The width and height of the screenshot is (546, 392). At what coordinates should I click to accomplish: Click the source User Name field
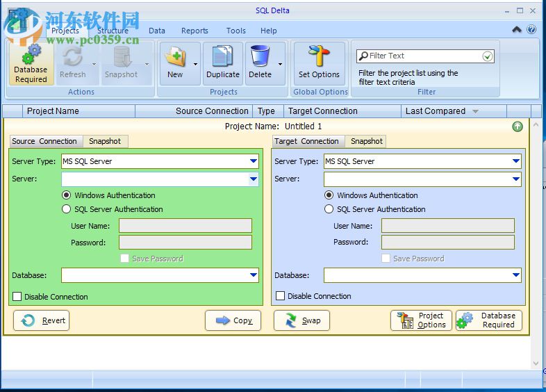coord(185,226)
